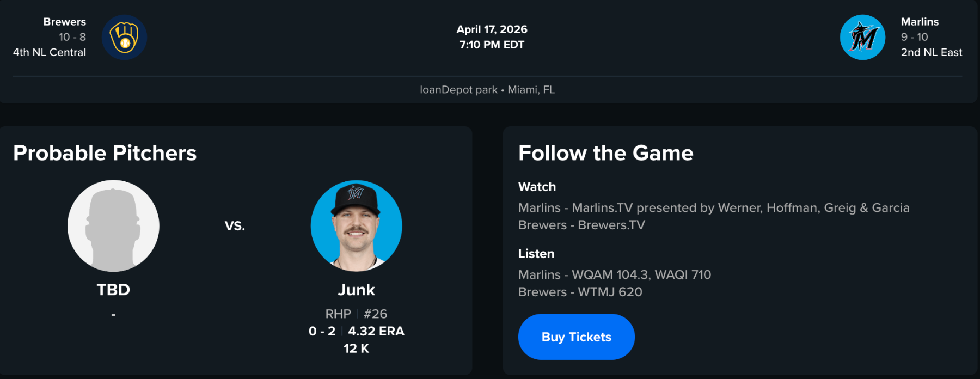Click the TBD pitcher placeholder avatar
Screen dimensions: 980x379
point(113,225)
